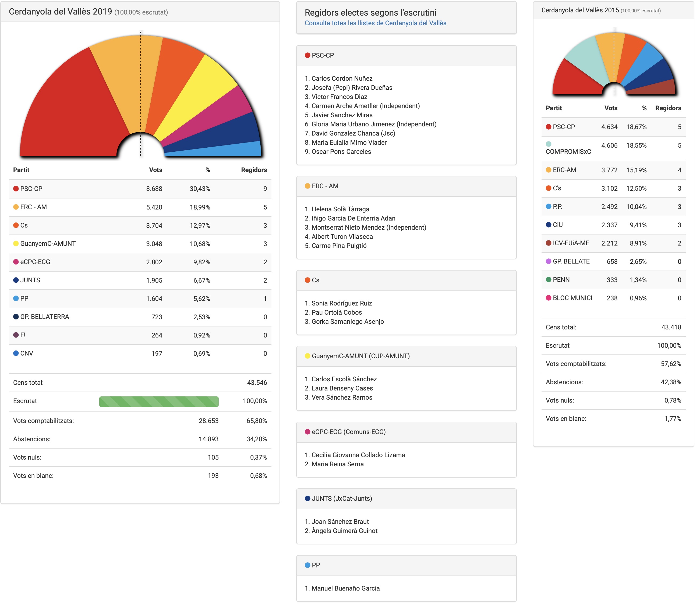Viewport: 700px width, 604px height.
Task: Open the 'Consulta totes les llistes' link
Action: point(375,23)
